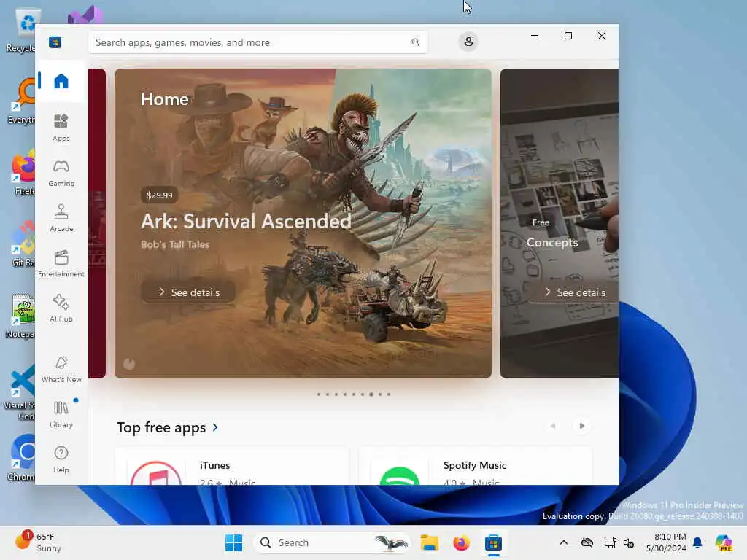This screenshot has width=747, height=560.
Task: Go to the Gaming section
Action: click(x=61, y=174)
